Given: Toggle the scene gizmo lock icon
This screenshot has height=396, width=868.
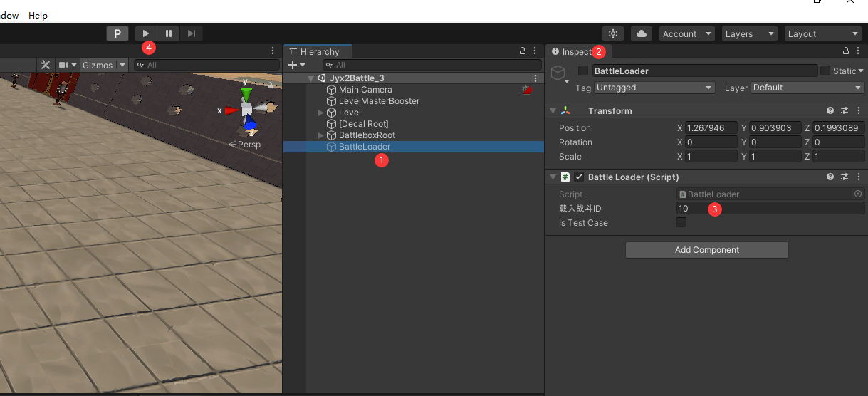Looking at the screenshot, I should 270,85.
